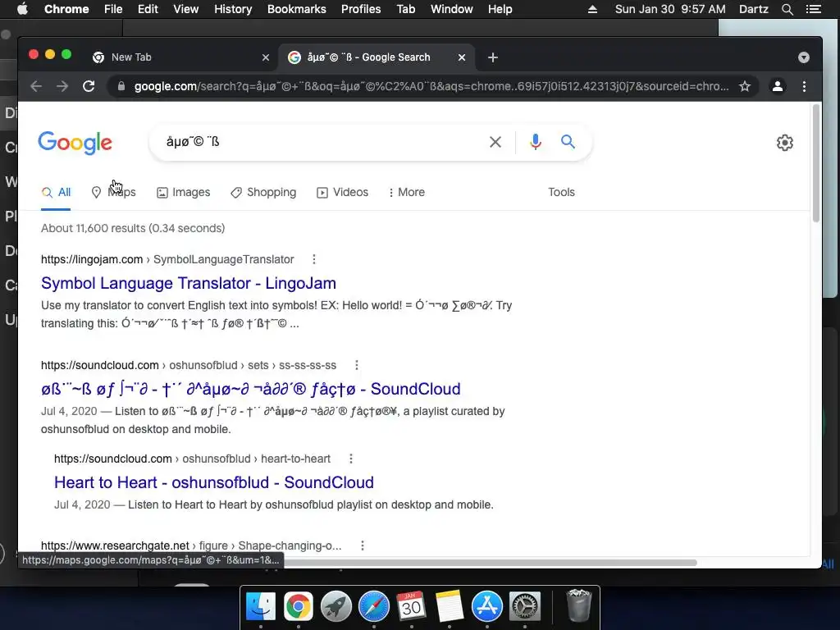
Task: Switch to Videos results
Action: pyautogui.click(x=342, y=192)
